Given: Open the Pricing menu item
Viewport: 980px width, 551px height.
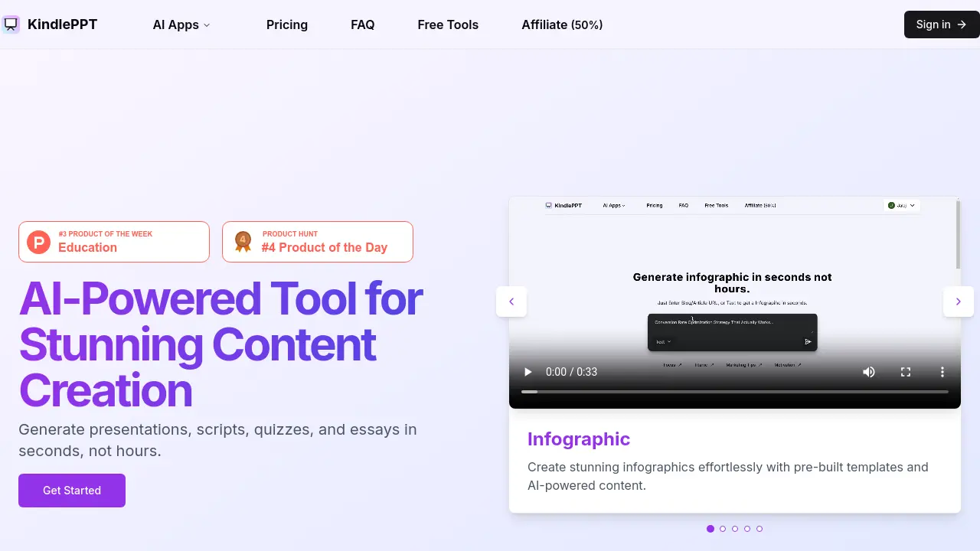Looking at the screenshot, I should [x=286, y=24].
